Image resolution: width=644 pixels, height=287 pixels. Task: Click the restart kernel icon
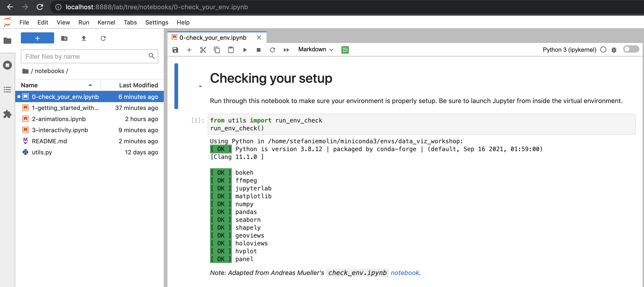(x=272, y=50)
